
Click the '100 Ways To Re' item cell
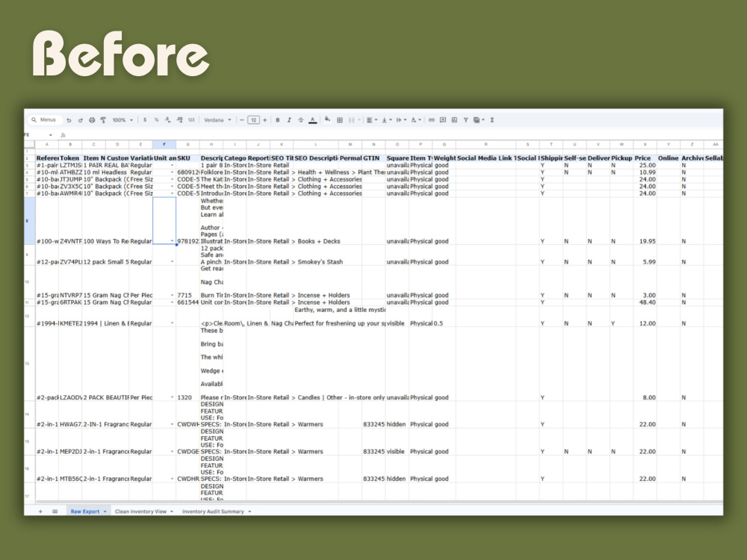[105, 241]
